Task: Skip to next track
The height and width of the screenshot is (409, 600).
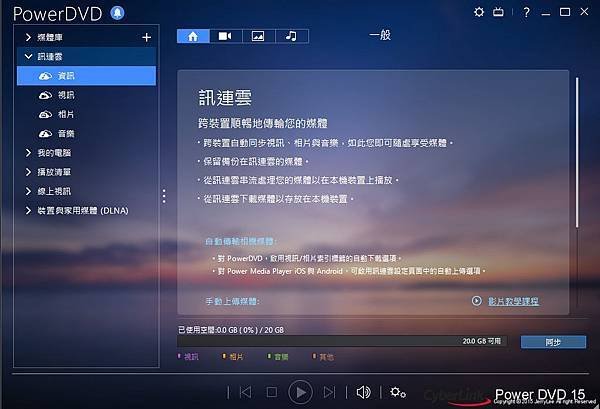Action: click(x=329, y=392)
